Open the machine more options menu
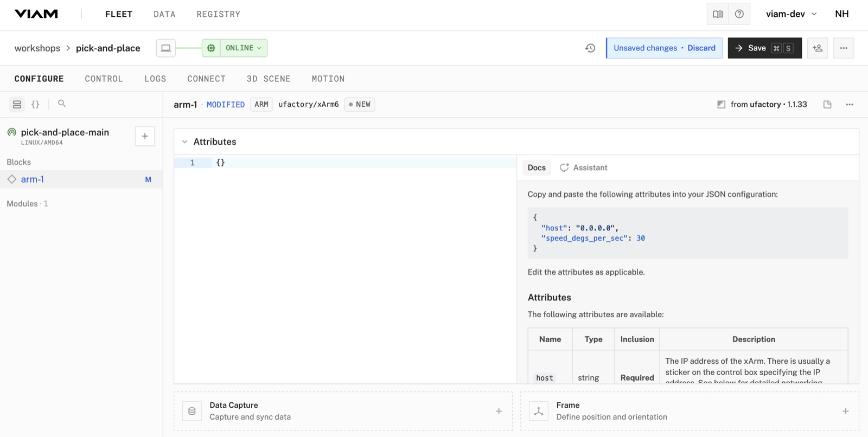The image size is (868, 437). click(844, 48)
